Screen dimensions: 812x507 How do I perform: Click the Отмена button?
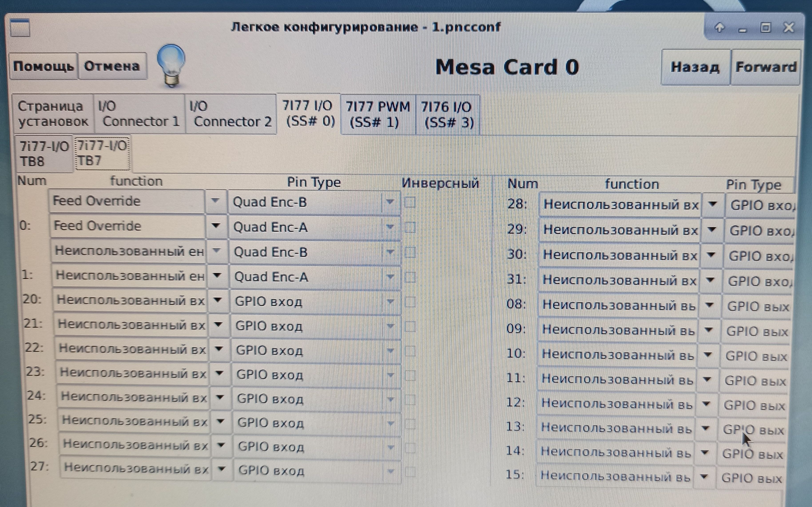click(112, 66)
